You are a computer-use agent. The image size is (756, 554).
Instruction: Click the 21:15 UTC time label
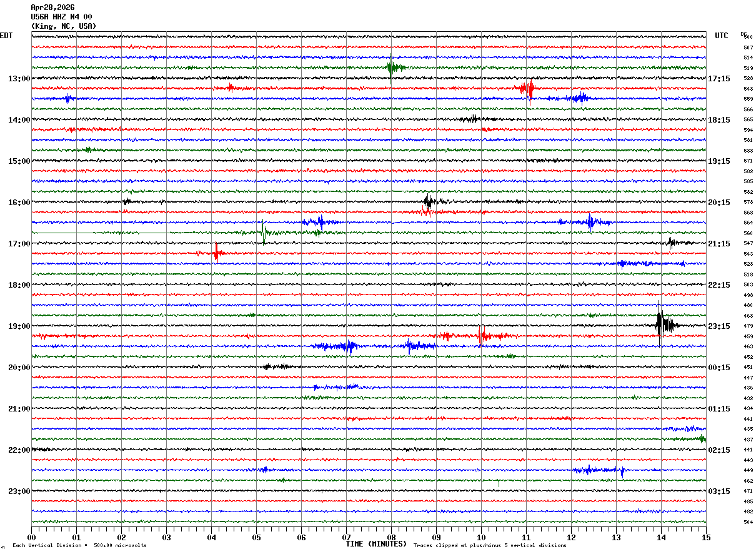pyautogui.click(x=719, y=244)
